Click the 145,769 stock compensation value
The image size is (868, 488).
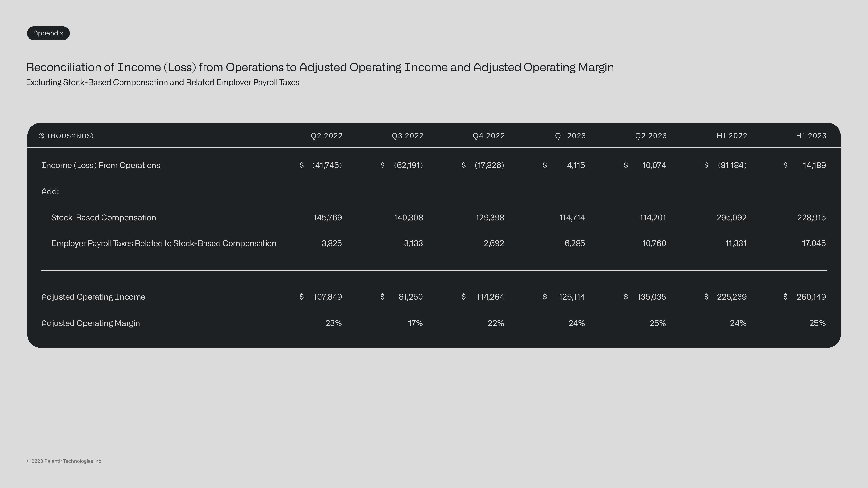click(328, 218)
